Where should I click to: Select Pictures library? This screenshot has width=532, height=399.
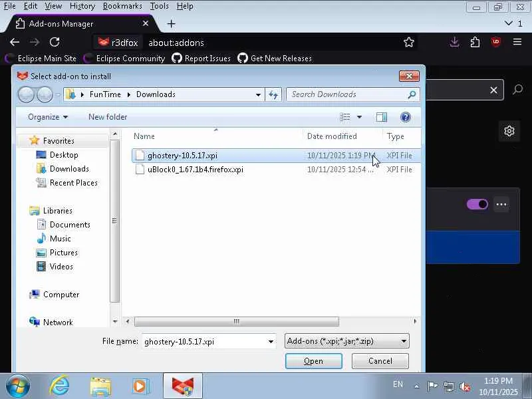pyautogui.click(x=57, y=253)
